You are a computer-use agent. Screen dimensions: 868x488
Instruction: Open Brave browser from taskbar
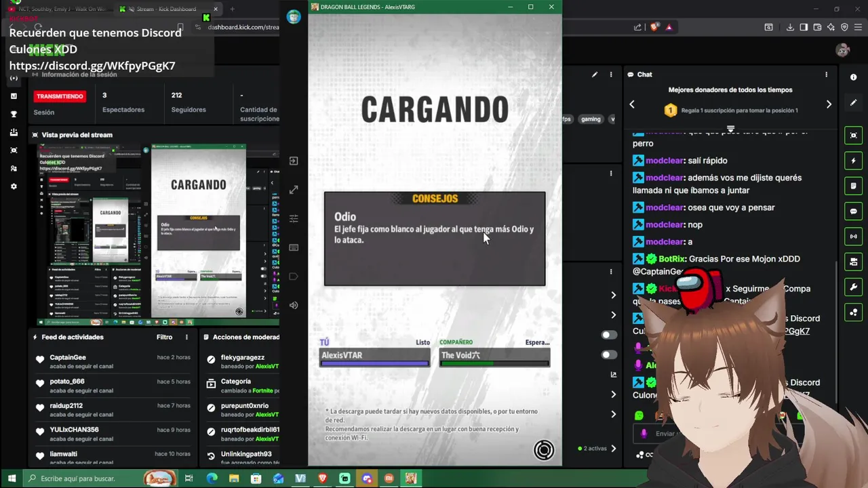point(323,479)
